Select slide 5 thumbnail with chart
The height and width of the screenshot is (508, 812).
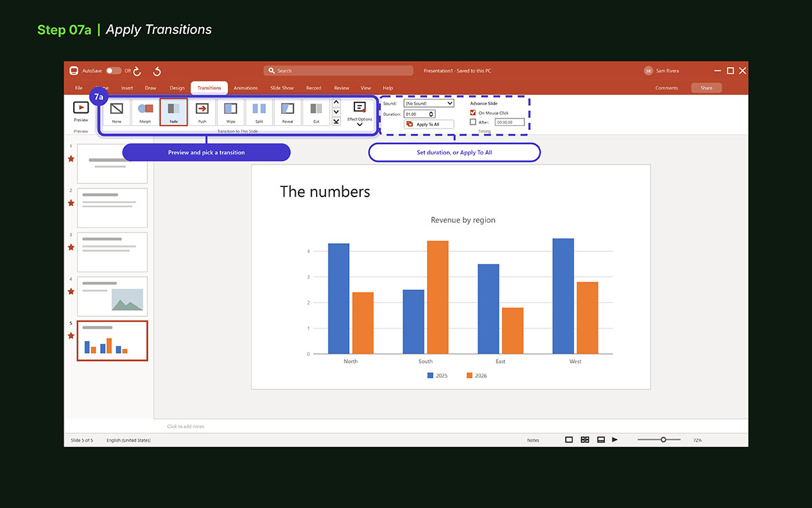pos(112,341)
